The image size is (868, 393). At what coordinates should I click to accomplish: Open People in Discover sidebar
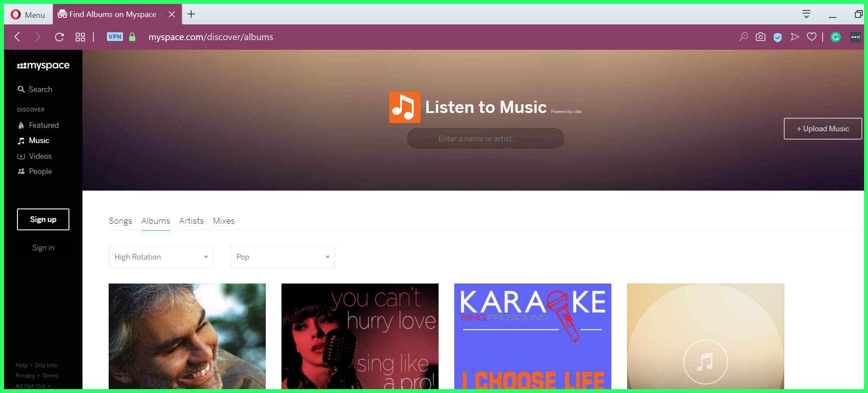coord(34,171)
